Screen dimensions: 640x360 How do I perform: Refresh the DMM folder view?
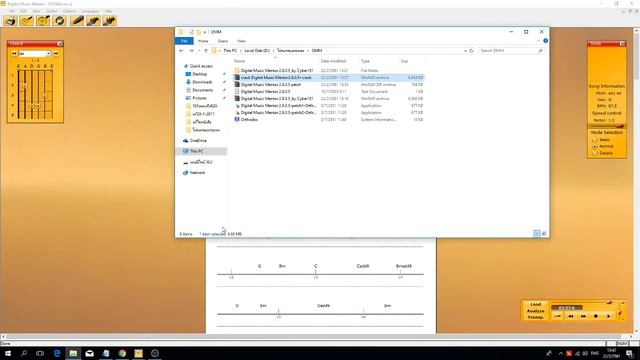click(472, 51)
